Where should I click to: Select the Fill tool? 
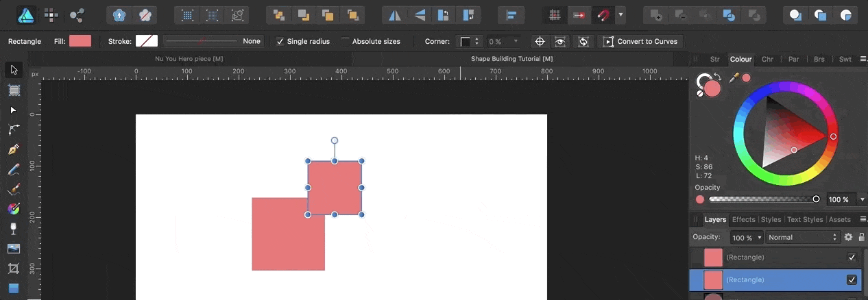click(14, 209)
